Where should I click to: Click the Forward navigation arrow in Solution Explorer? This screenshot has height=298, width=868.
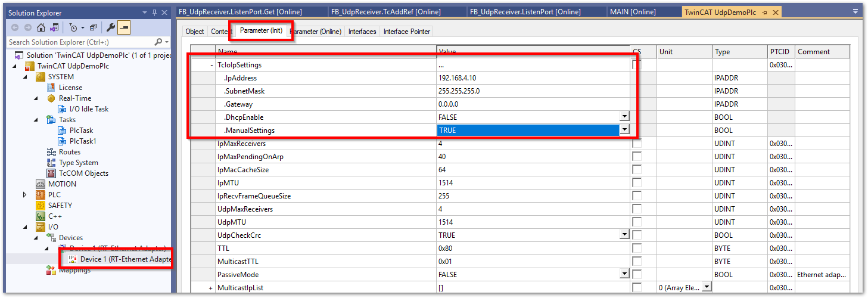pos(27,27)
